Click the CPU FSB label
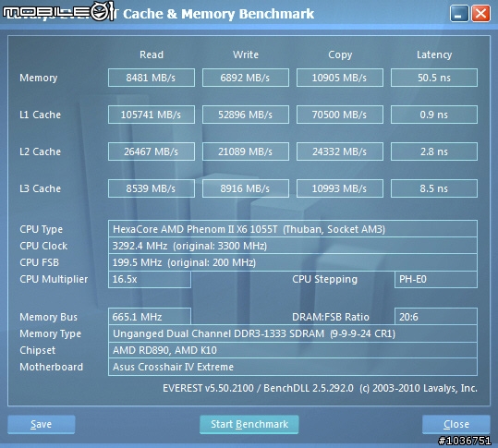The height and width of the screenshot is (448, 498). (39, 262)
